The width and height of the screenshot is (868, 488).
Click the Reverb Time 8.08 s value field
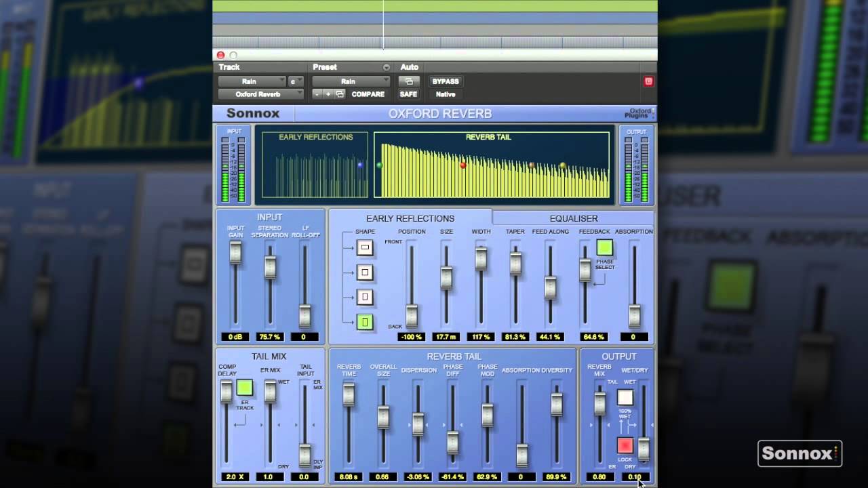tap(348, 477)
